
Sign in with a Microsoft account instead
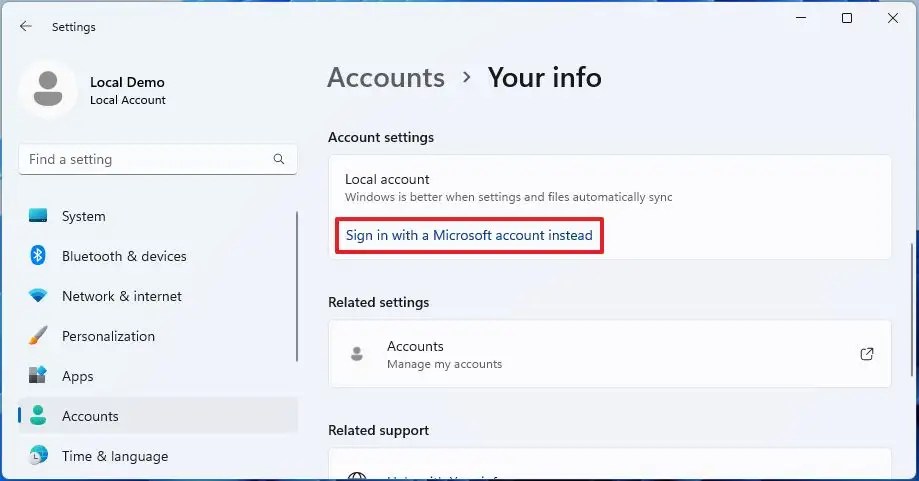469,235
